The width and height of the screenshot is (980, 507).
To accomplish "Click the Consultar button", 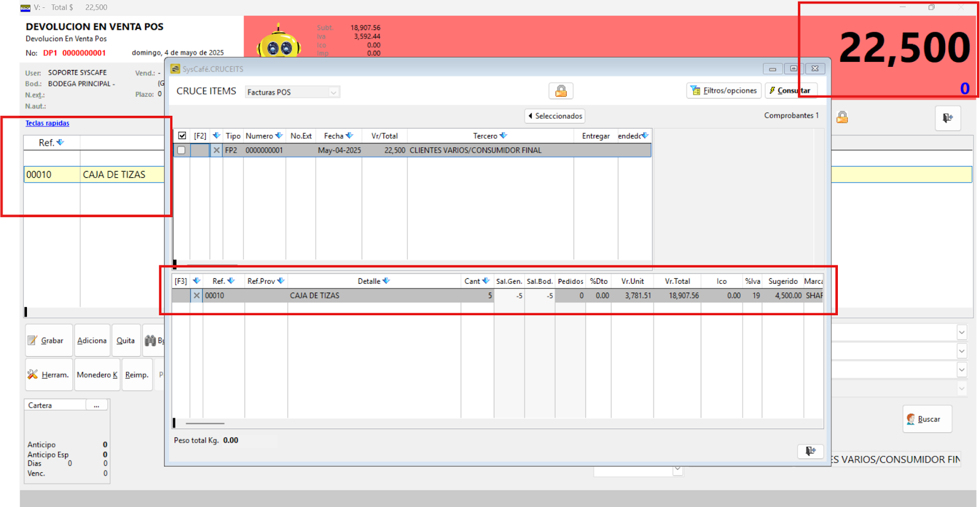I will 791,91.
